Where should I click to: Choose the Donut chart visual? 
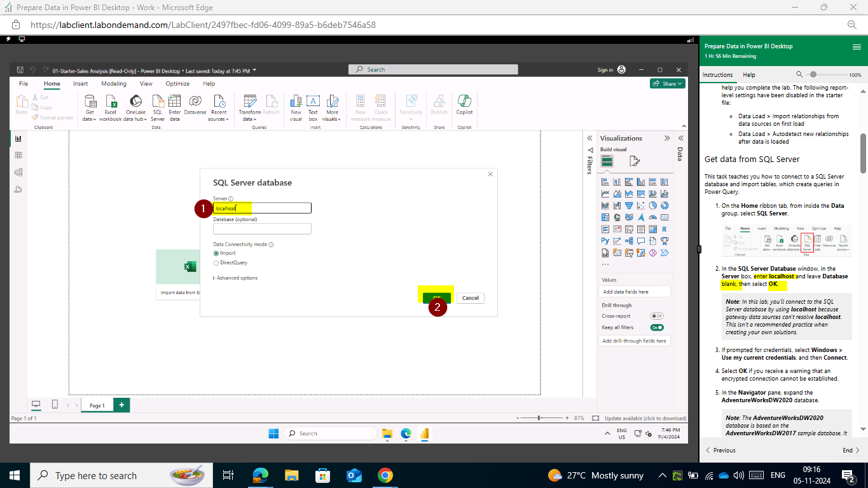pos(665,205)
